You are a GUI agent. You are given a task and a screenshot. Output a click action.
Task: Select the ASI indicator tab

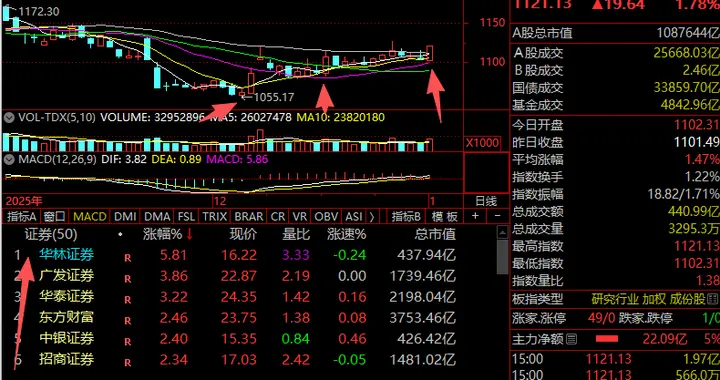point(353,216)
